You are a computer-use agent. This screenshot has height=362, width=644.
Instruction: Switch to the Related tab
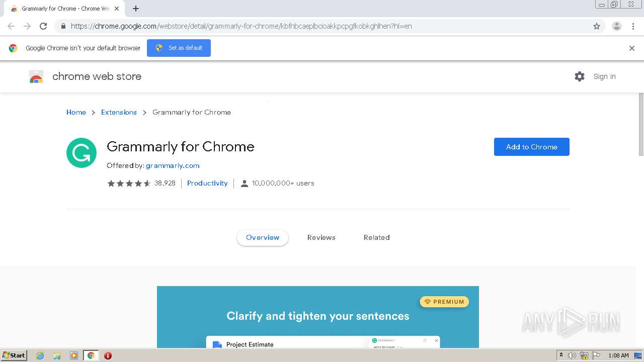376,237
